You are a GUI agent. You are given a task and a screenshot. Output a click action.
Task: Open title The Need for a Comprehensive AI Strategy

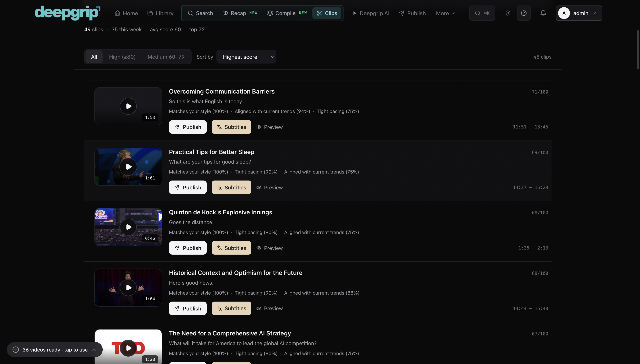230,333
